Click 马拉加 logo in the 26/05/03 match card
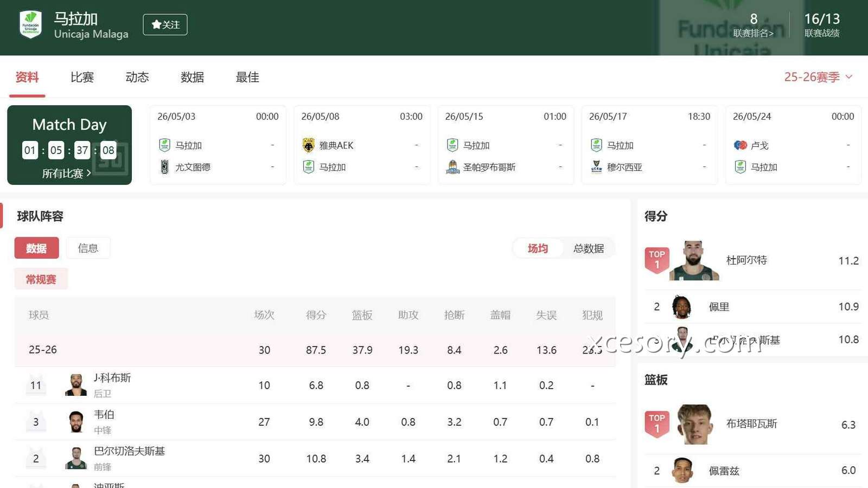Screen dimensions: 868x488 pyautogui.click(x=164, y=145)
